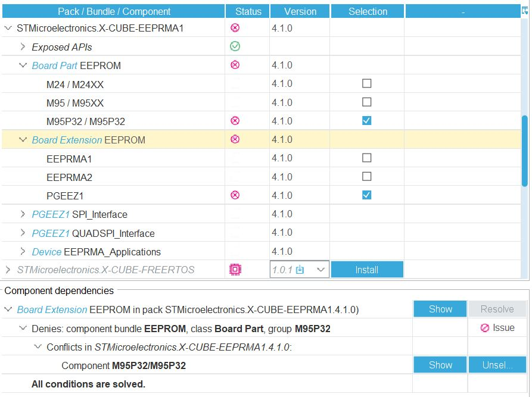The width and height of the screenshot is (532, 397).
Task: Click Unsel... button for M95P32 conflict
Action: point(497,365)
